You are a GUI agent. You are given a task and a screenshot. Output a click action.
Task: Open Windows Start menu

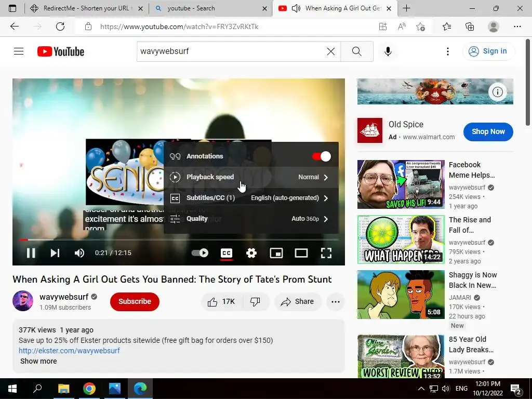click(x=12, y=389)
